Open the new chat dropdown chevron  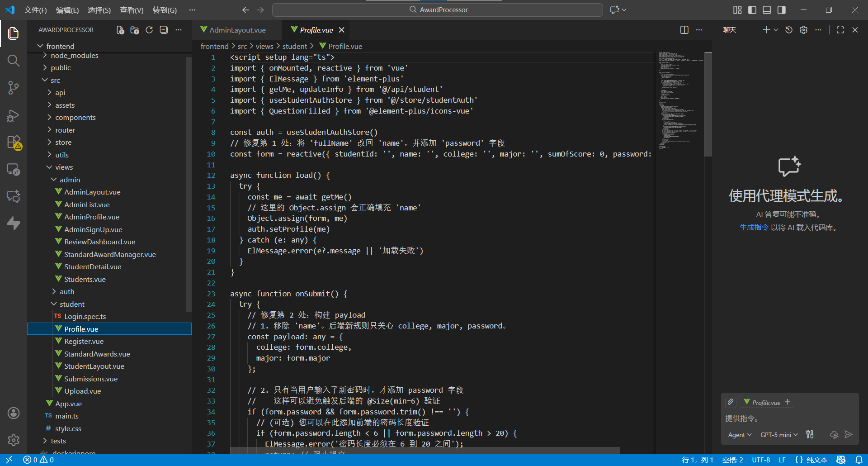pos(776,30)
